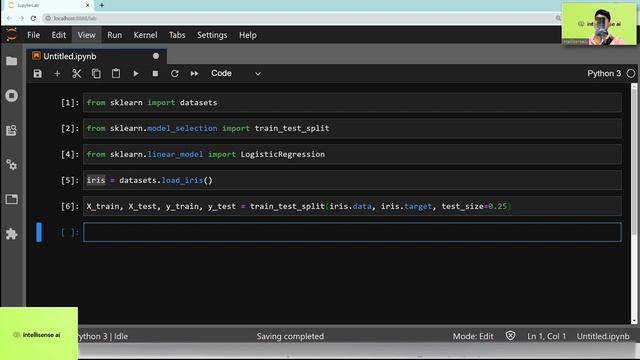Select the JupyterLab browser tab
This screenshot has height=360, width=640.
49,5
